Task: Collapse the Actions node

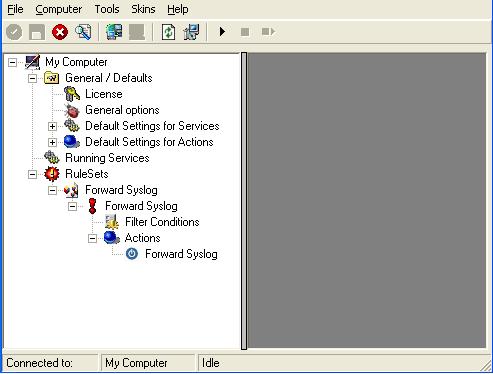Action: click(92, 238)
